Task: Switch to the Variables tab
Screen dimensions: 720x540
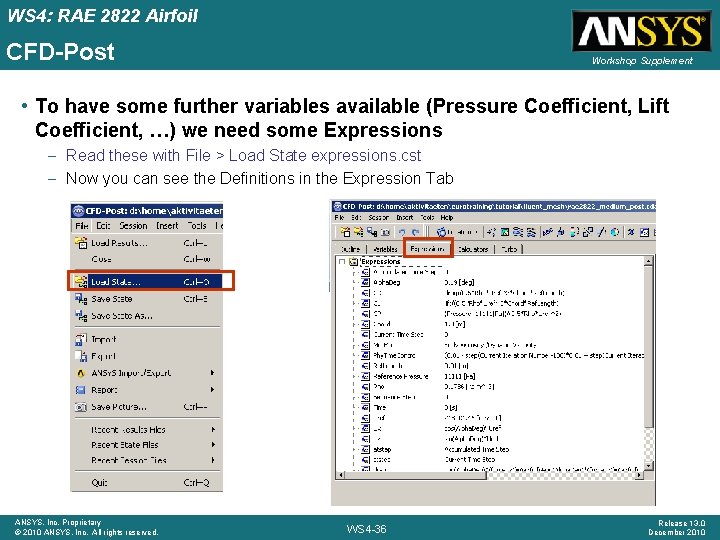Action: (x=385, y=249)
